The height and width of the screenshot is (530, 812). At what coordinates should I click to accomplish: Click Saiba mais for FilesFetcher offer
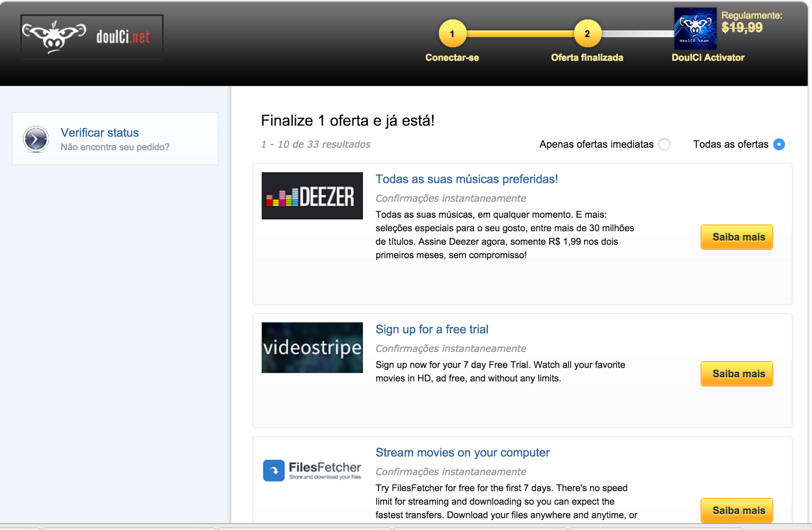click(737, 510)
